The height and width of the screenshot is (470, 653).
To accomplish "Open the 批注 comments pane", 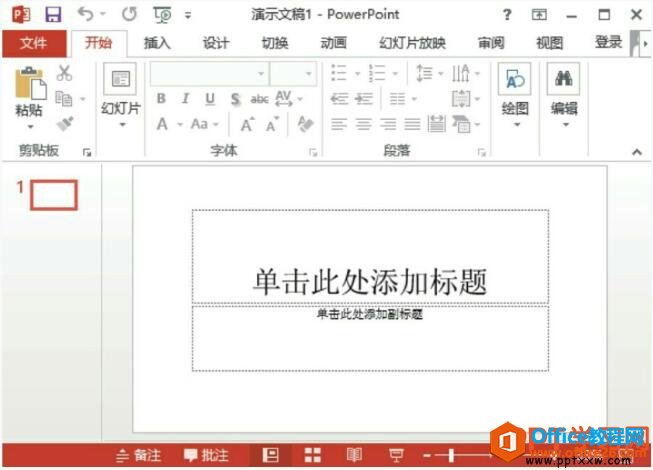I will [x=206, y=455].
